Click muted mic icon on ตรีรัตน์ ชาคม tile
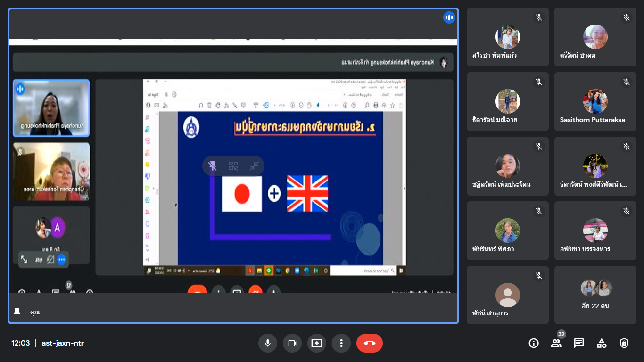 click(627, 17)
